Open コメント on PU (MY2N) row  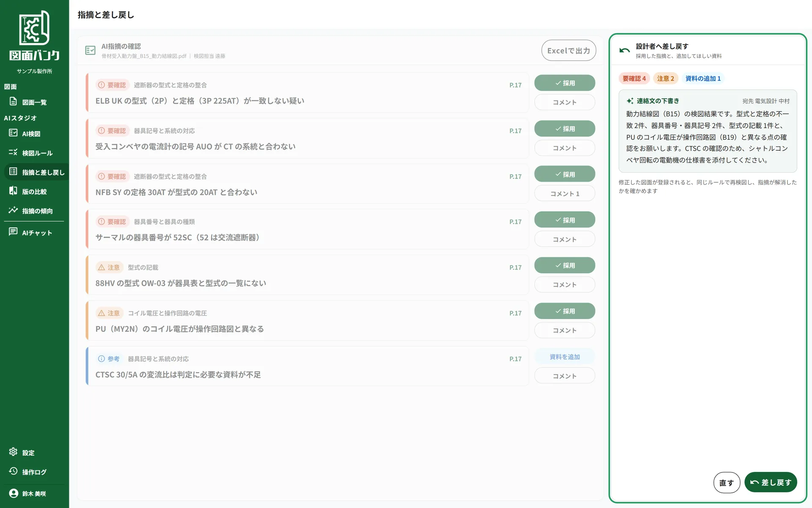[x=565, y=330]
